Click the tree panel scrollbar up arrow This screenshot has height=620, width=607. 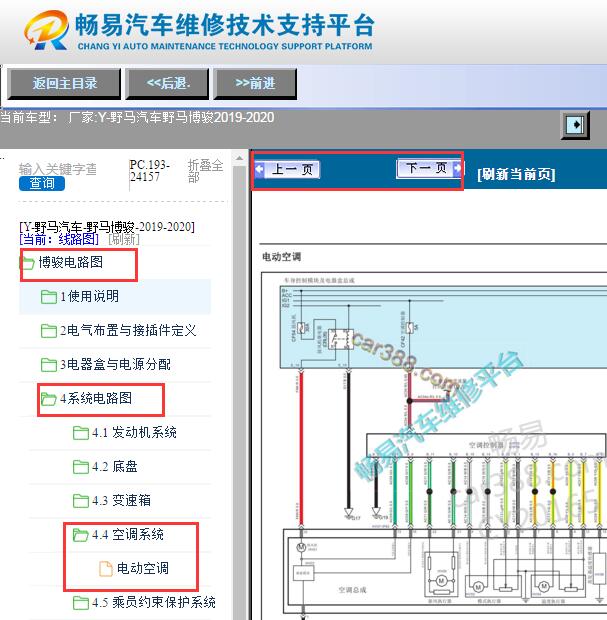point(239,159)
